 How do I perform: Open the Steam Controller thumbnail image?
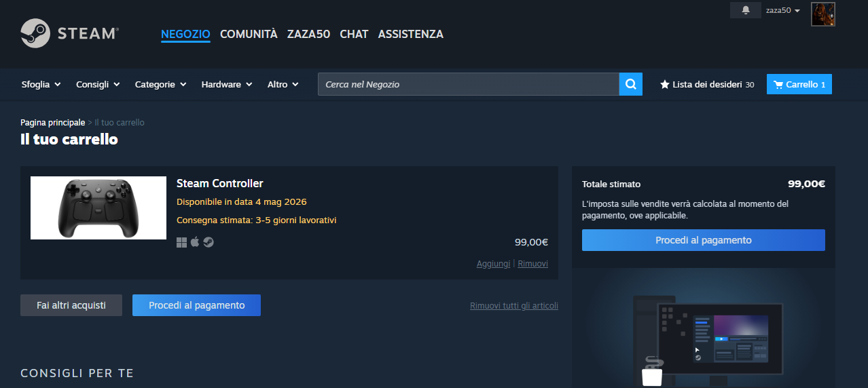[x=98, y=208]
